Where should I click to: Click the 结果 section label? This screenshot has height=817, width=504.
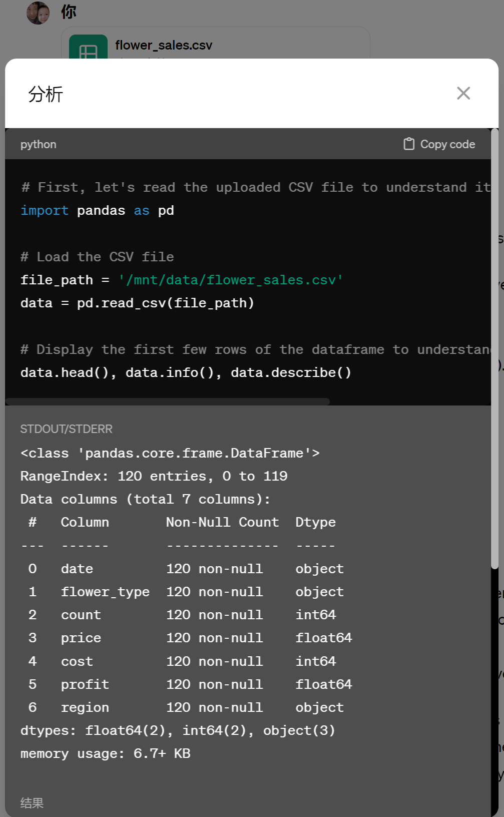[x=32, y=803]
